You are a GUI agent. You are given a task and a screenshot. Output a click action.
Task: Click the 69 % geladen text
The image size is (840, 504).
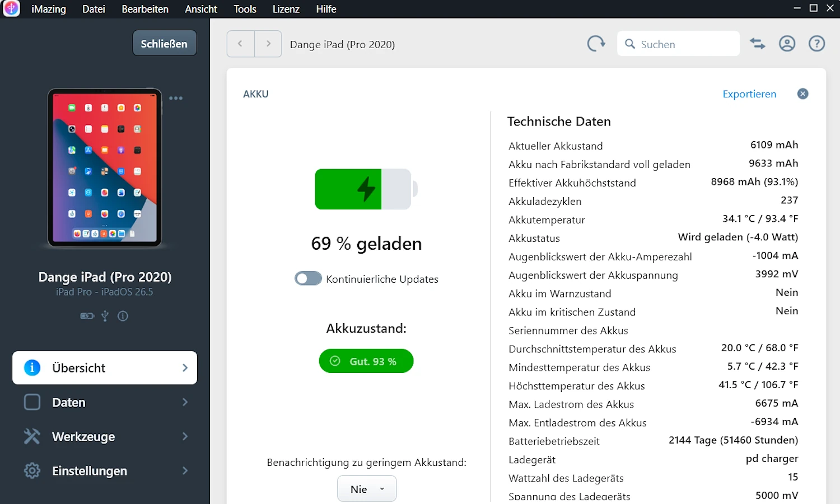(x=366, y=244)
